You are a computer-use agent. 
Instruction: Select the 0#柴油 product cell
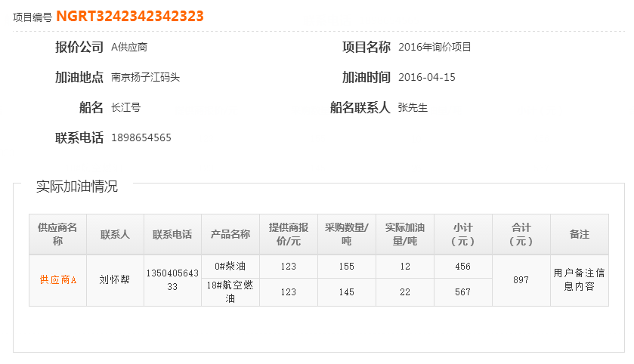[x=230, y=267]
